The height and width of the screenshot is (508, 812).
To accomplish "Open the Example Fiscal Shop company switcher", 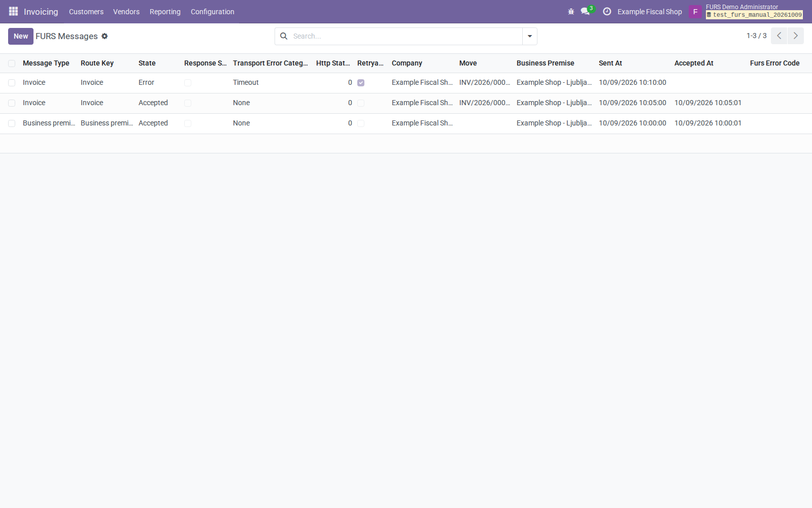I will click(650, 12).
